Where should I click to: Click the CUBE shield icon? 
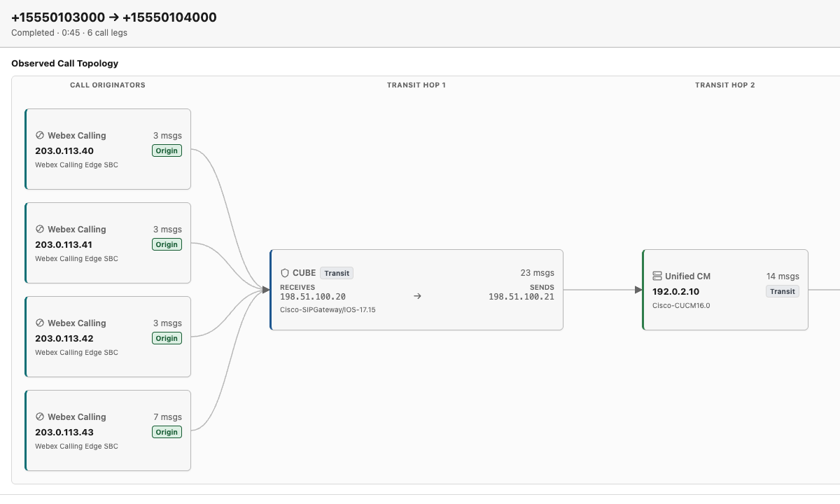[285, 273]
